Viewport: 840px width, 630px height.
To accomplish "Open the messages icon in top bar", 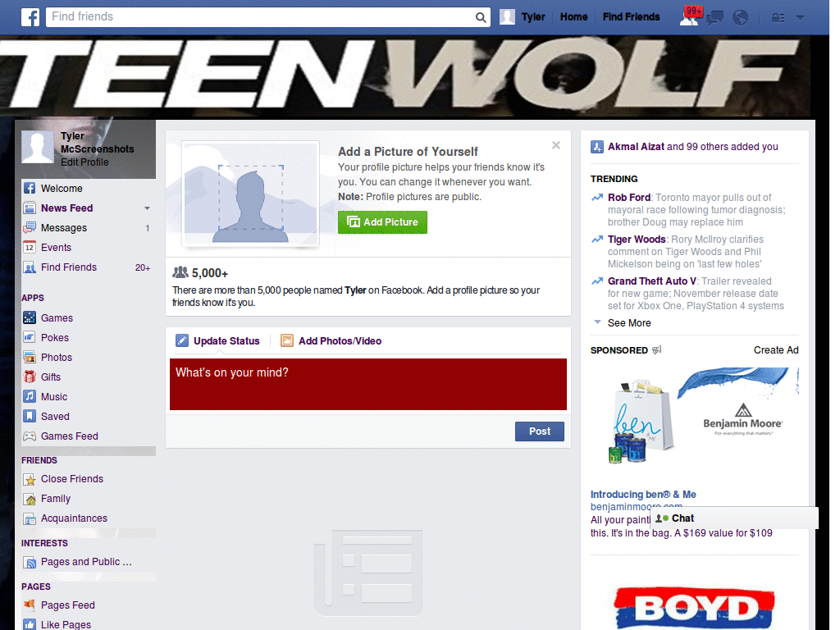I will [714, 18].
